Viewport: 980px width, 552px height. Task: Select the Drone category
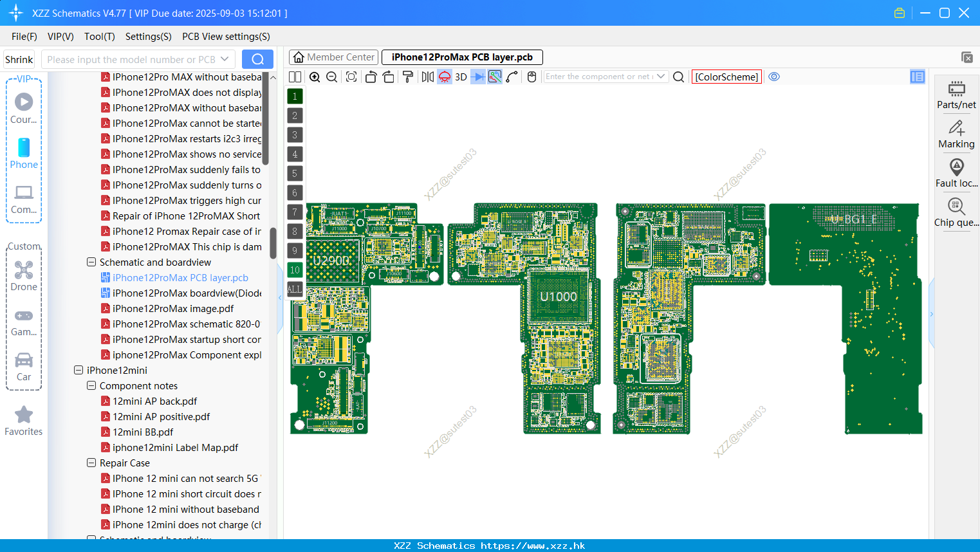click(x=24, y=275)
